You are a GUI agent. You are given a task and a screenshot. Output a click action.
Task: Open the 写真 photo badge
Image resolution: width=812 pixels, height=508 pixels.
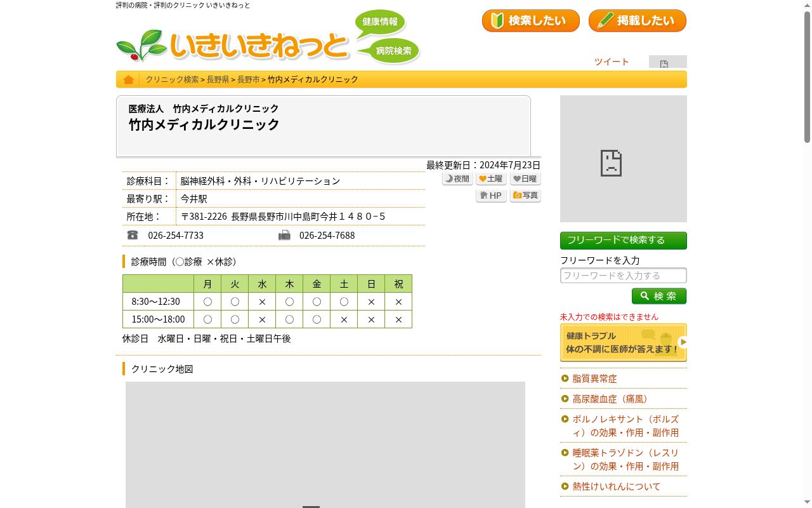(525, 196)
